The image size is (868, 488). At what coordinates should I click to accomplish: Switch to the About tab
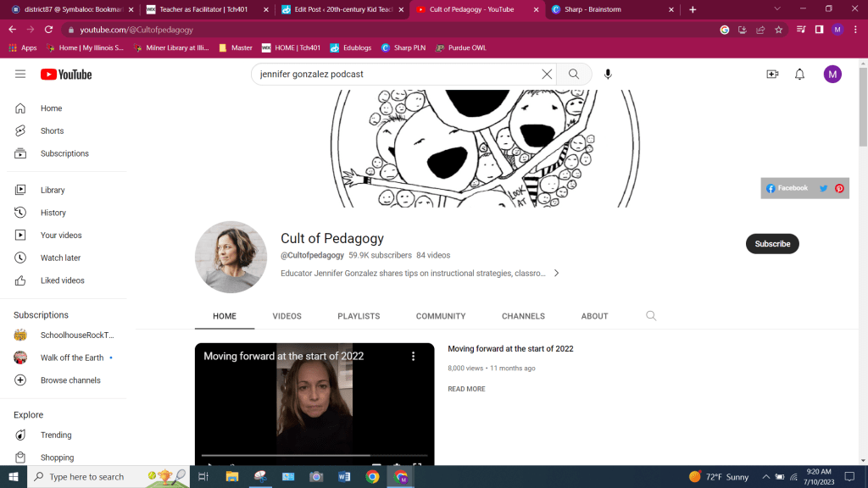[x=594, y=317]
